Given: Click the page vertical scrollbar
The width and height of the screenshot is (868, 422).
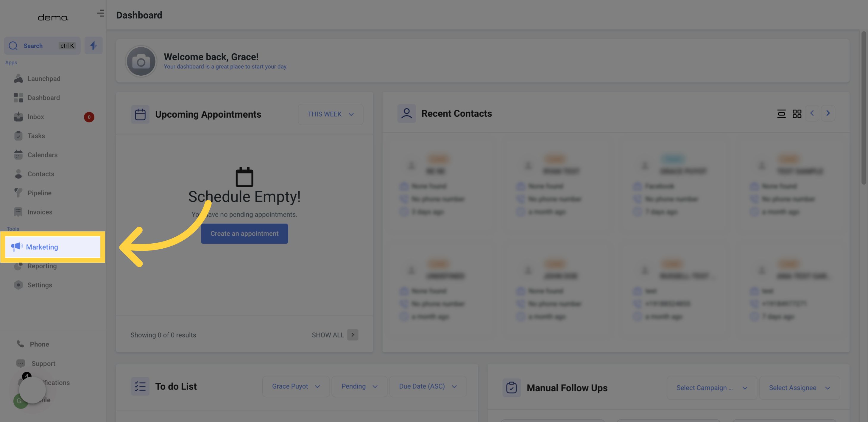Looking at the screenshot, I should tap(864, 108).
